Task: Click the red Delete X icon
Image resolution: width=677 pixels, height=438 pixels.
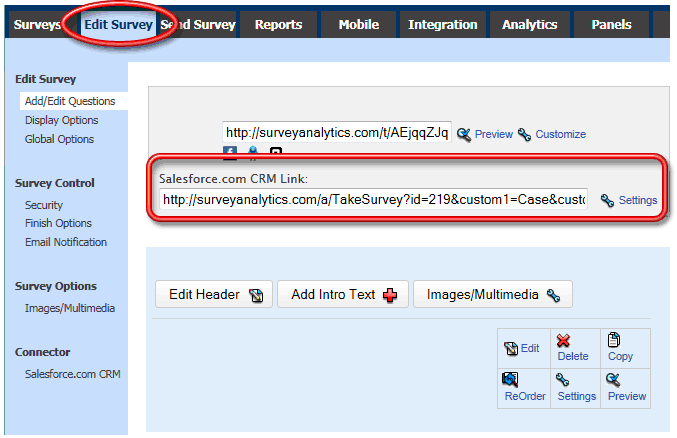Action: coord(564,341)
